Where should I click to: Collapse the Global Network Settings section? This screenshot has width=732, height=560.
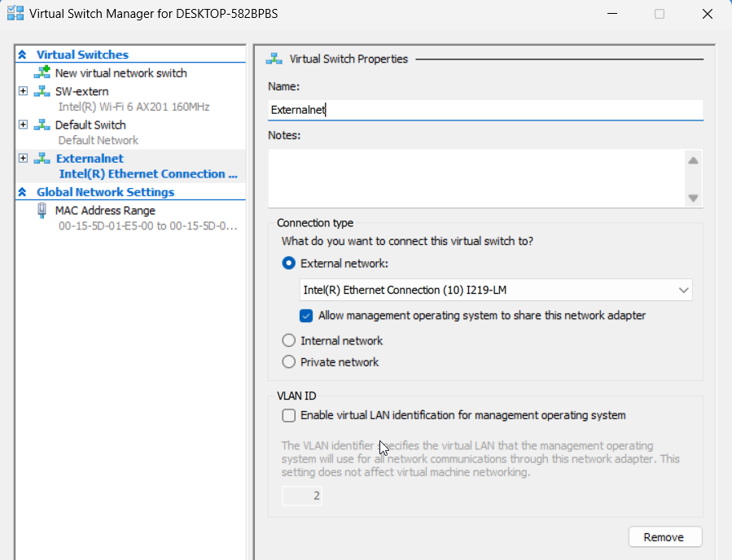pyautogui.click(x=23, y=193)
